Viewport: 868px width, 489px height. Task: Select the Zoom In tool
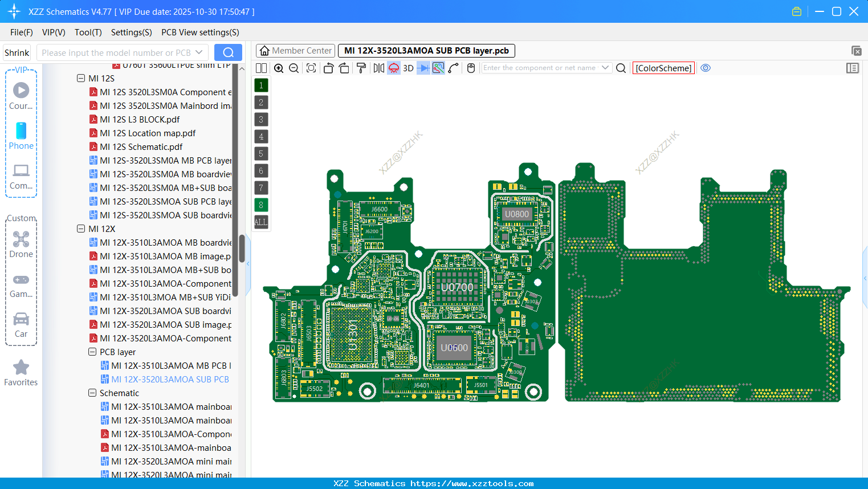[279, 68]
